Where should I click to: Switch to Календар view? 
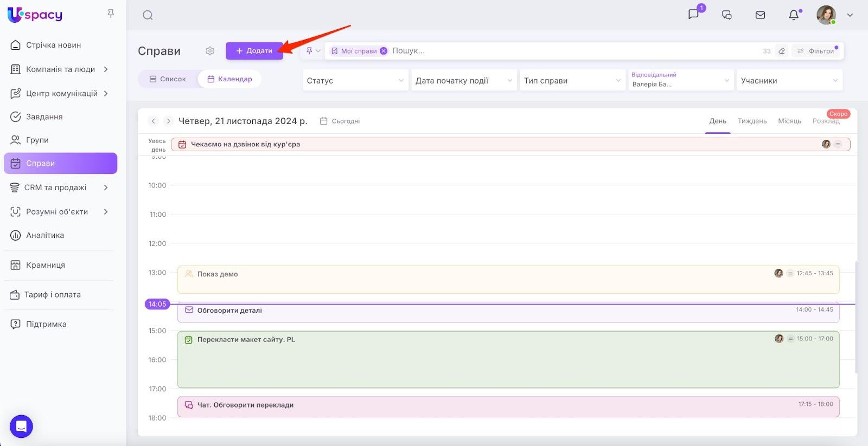tap(229, 79)
